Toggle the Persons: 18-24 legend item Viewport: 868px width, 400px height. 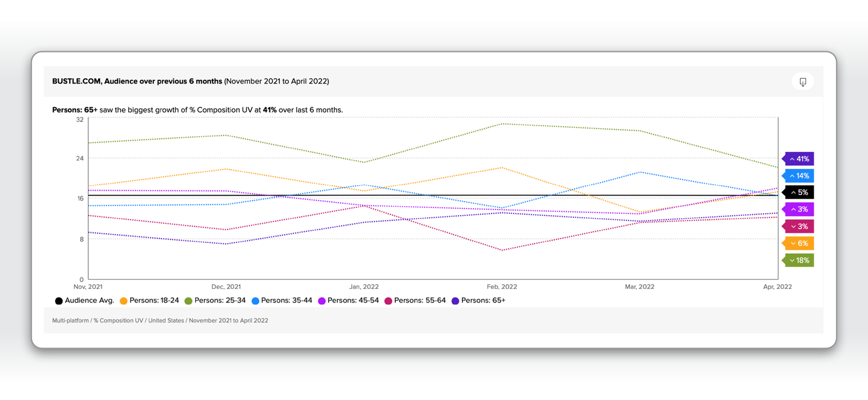tap(149, 301)
